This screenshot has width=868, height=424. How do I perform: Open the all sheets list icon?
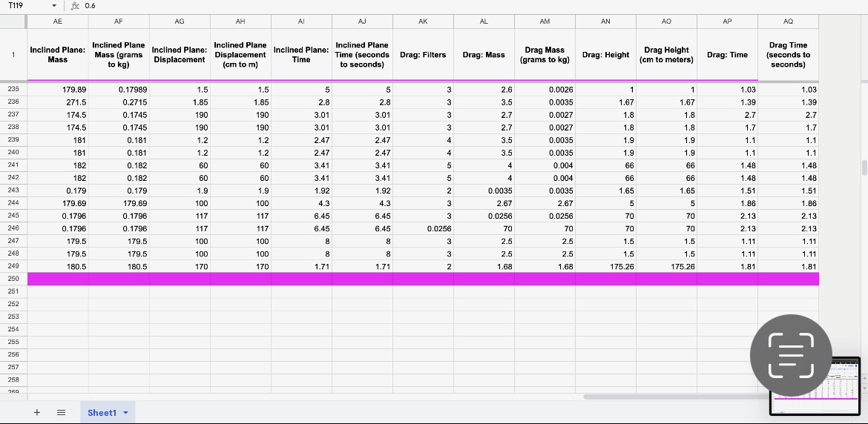[62, 412]
